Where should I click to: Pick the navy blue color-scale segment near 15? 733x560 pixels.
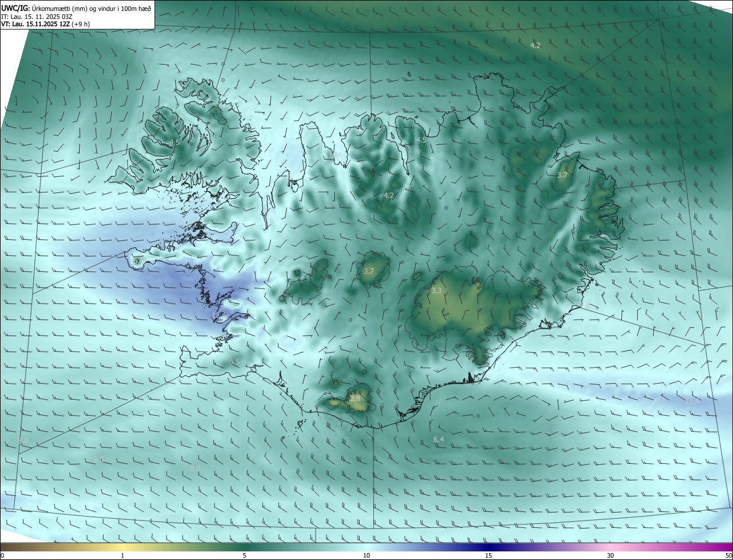488,547
